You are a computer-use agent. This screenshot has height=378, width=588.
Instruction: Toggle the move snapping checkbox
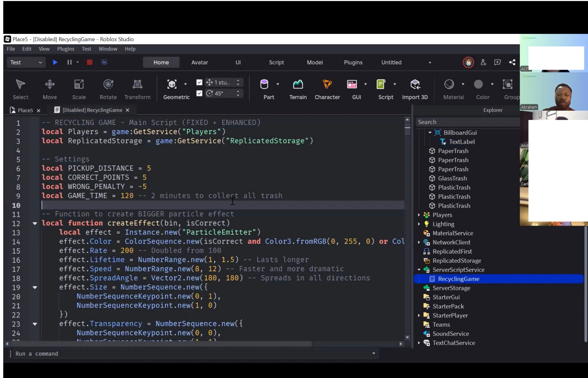point(199,82)
